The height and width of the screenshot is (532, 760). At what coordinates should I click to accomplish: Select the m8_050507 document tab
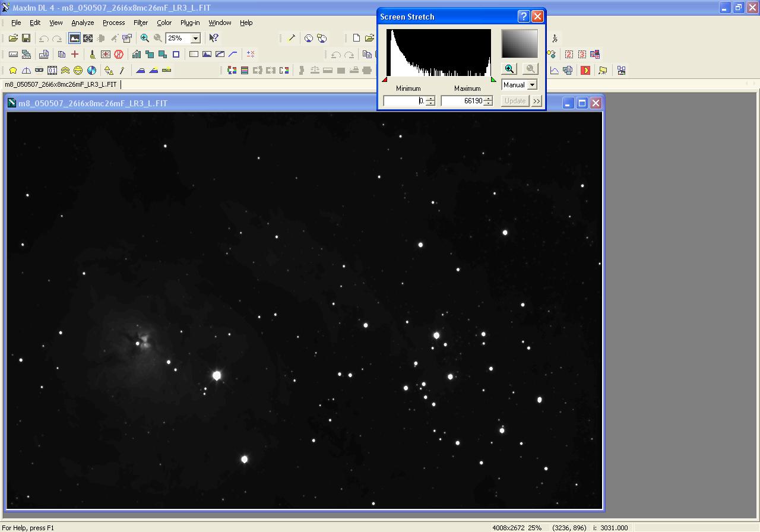pos(61,84)
